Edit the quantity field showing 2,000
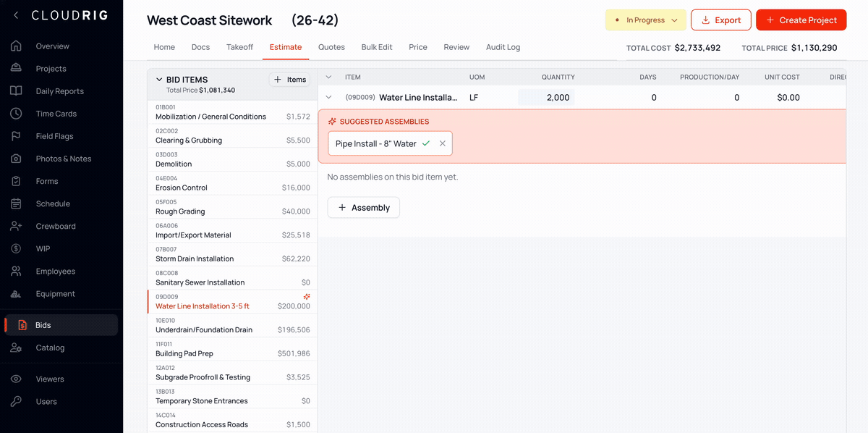 546,97
